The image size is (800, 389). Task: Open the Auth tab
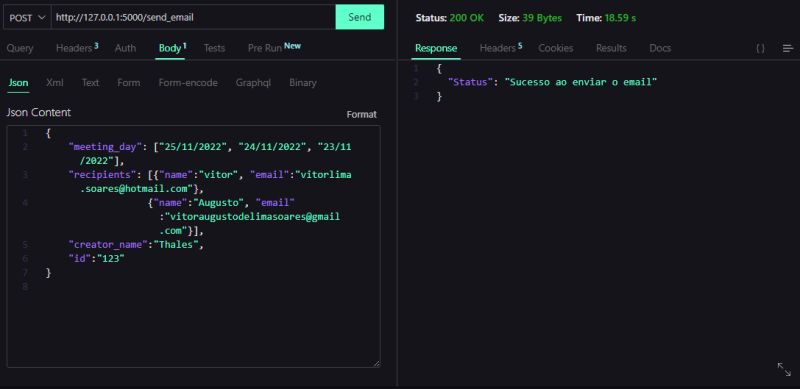tap(125, 48)
